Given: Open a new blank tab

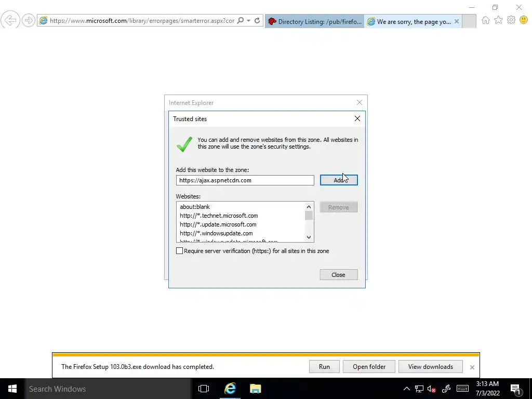Looking at the screenshot, I should tap(469, 21).
